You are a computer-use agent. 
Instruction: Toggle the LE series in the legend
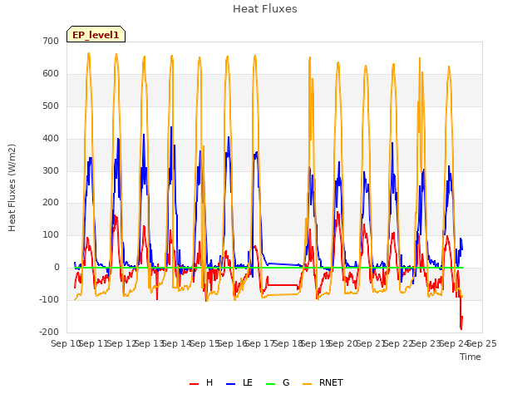[239, 382]
